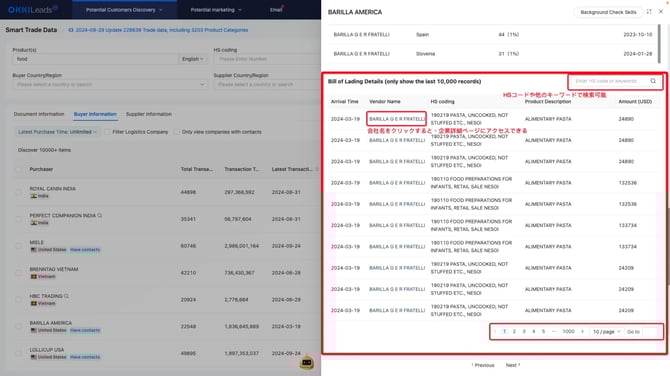Click the India flag under PERFECT COMPANION INDIA
This screenshot has height=376, width=670.
click(x=33, y=223)
